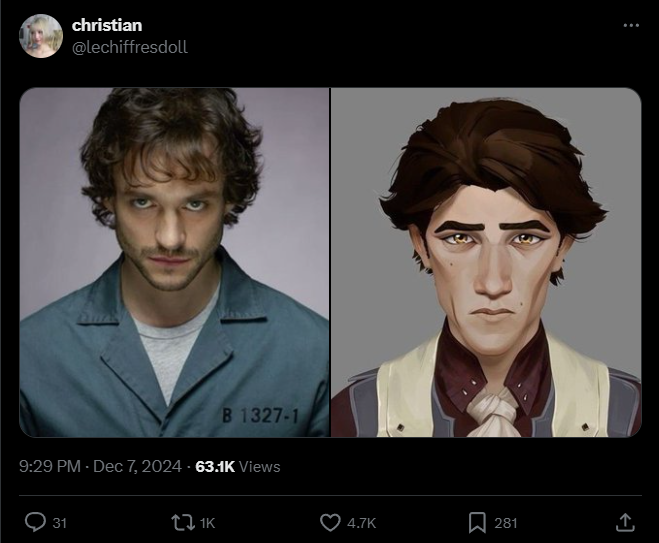Bookmark this tweet with the bookmark icon
659x543 pixels.
(477, 522)
